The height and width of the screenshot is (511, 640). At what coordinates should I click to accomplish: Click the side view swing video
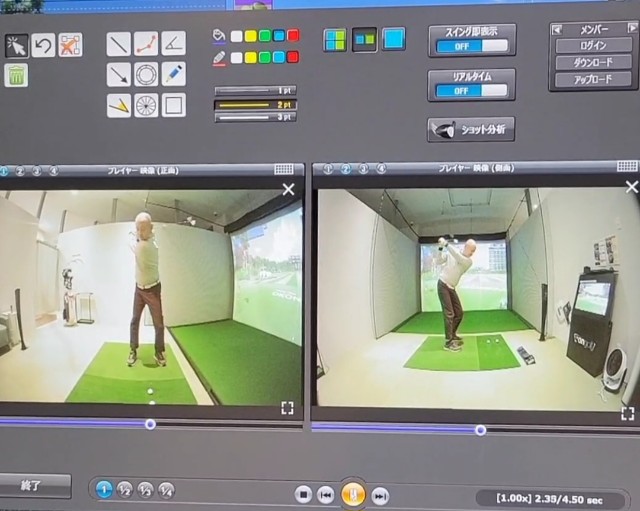click(478, 299)
